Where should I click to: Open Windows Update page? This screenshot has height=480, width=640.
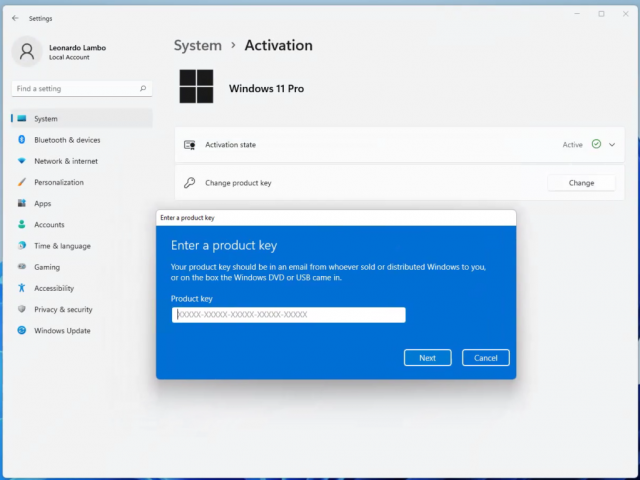[62, 331]
